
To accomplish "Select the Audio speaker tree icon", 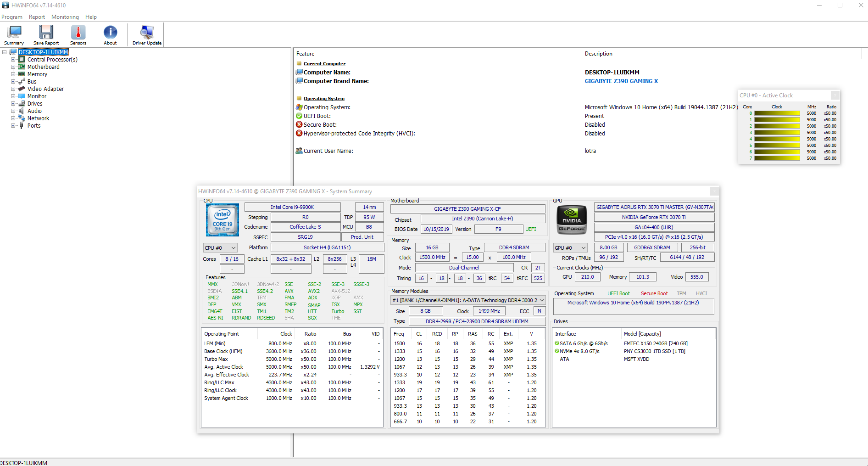I will [x=22, y=111].
